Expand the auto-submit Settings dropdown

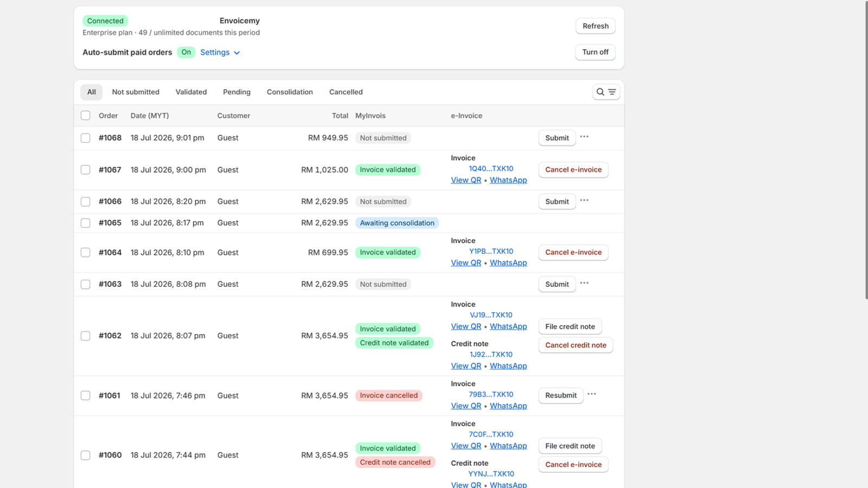click(x=220, y=53)
